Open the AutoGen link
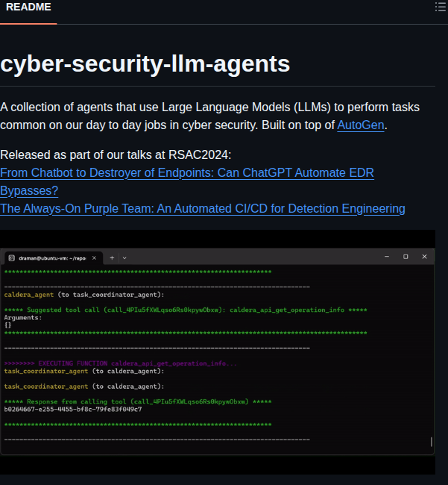 361,125
